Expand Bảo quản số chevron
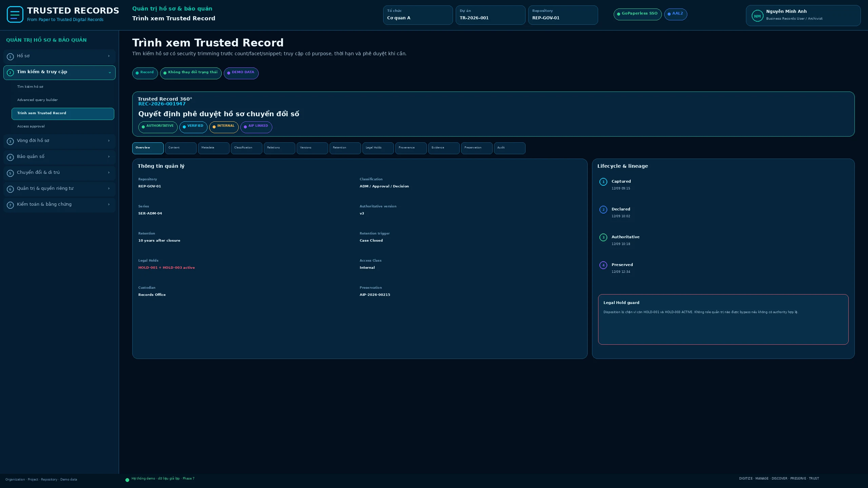 [108, 157]
